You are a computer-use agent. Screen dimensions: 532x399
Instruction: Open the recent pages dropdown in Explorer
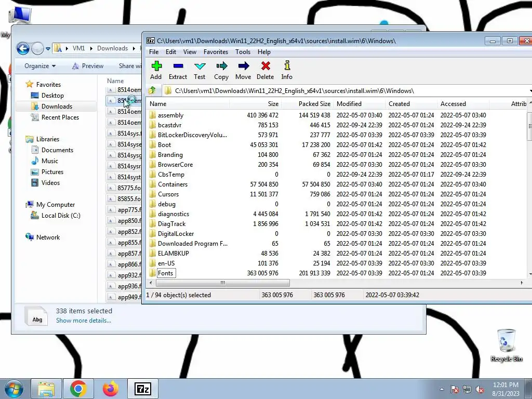48,48
